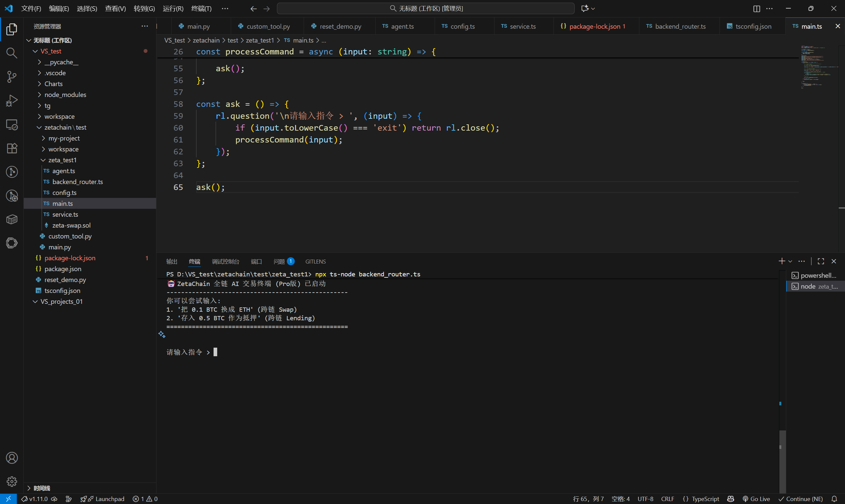Viewport: 845px width, 504px height.
Task: Go forward with the navigation arrow
Action: pos(267,9)
